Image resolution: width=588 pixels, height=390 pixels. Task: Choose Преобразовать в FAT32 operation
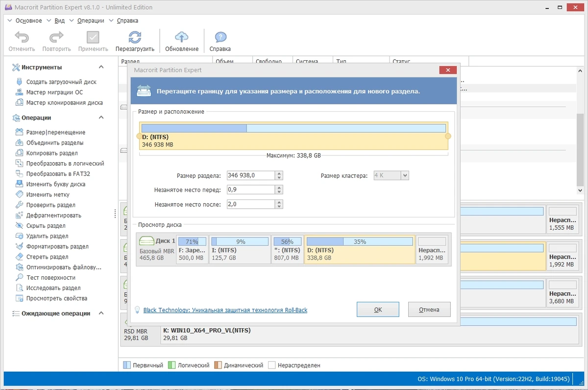(x=58, y=174)
